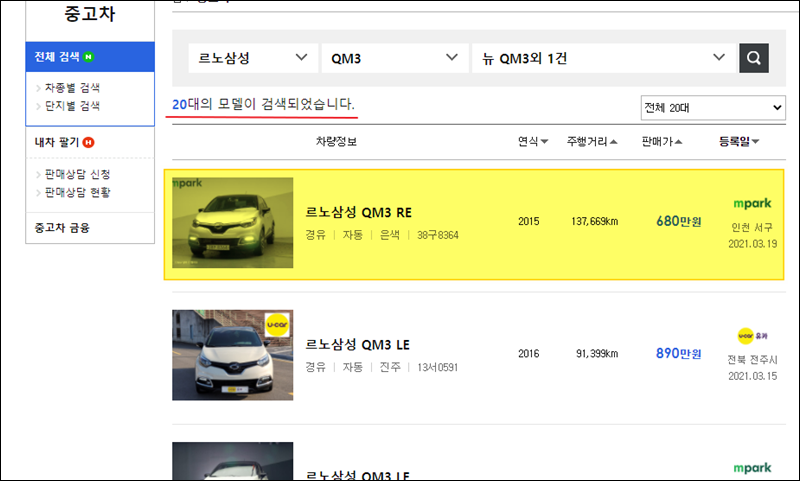Image resolution: width=800 pixels, height=481 pixels.
Task: Click the 차량정보 column header
Action: (x=336, y=141)
